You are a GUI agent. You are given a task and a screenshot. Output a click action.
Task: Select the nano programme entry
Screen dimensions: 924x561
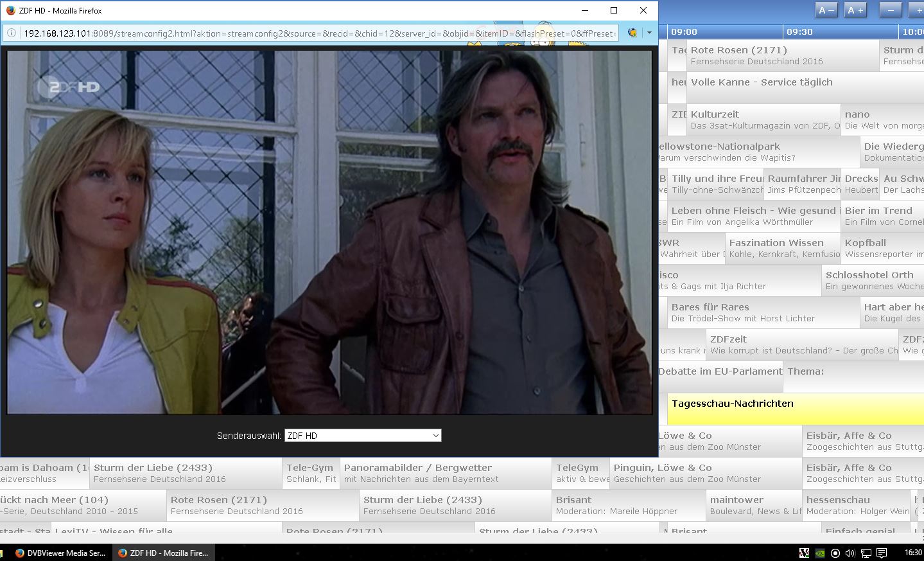point(882,120)
